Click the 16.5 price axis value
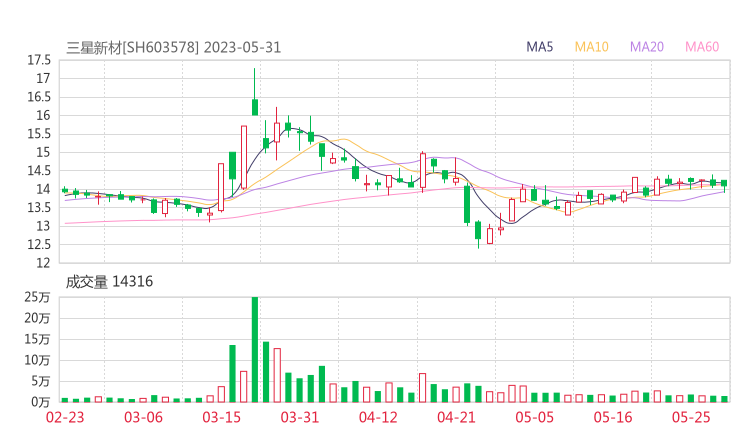 tap(39, 97)
